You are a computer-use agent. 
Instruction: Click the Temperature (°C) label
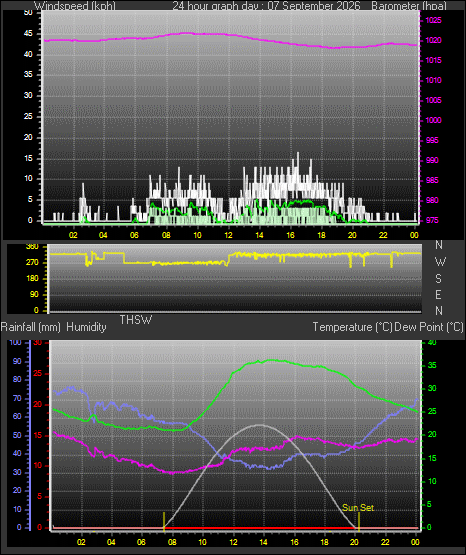click(352, 327)
